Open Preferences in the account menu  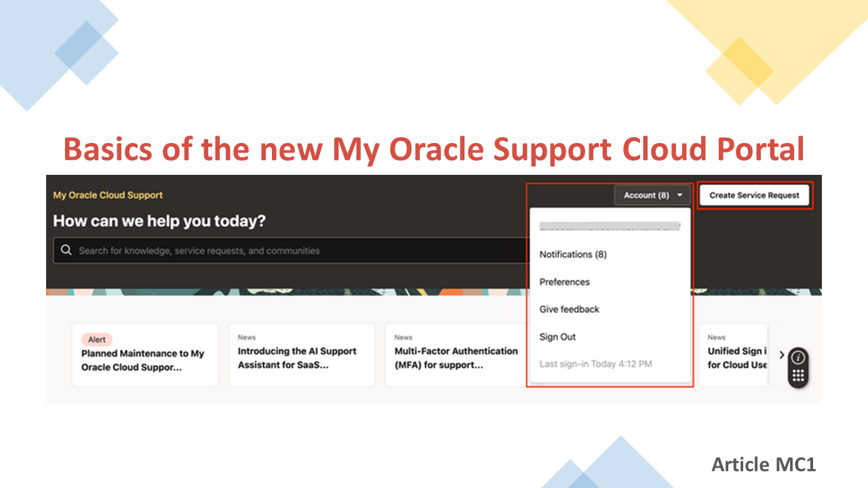pyautogui.click(x=564, y=282)
